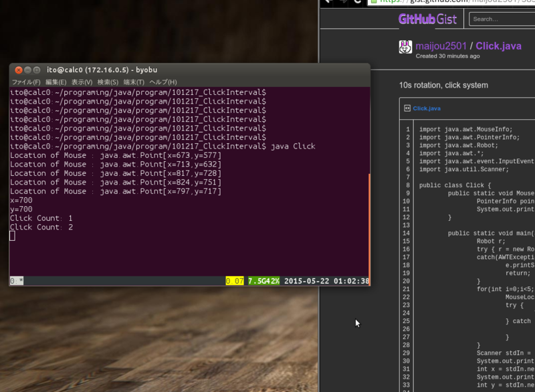
Task: Click the "Click Count: 2" line
Action: click(41, 227)
